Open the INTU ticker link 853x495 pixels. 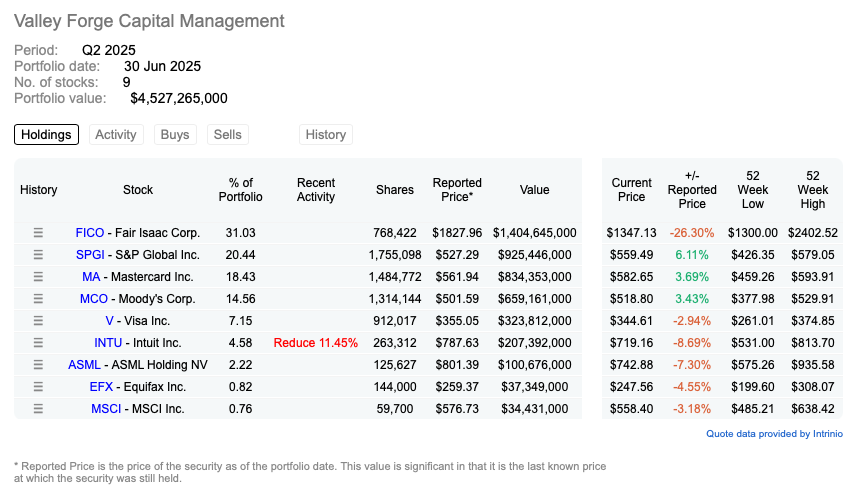click(x=108, y=343)
